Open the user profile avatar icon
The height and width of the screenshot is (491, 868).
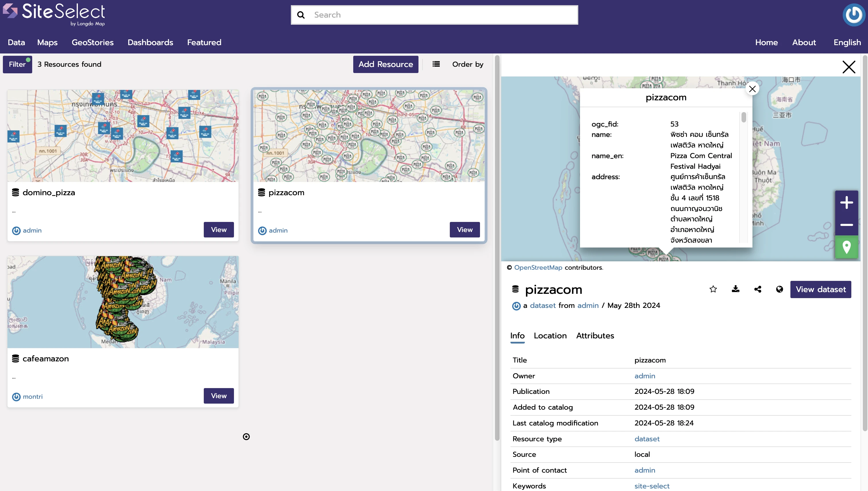[x=854, y=14]
